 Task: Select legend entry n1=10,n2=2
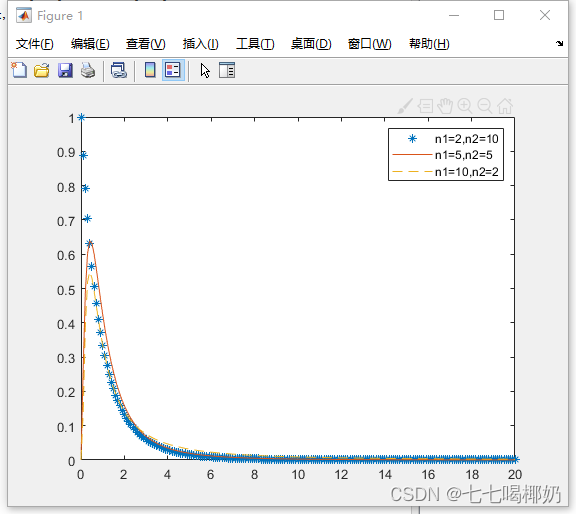tap(446, 172)
